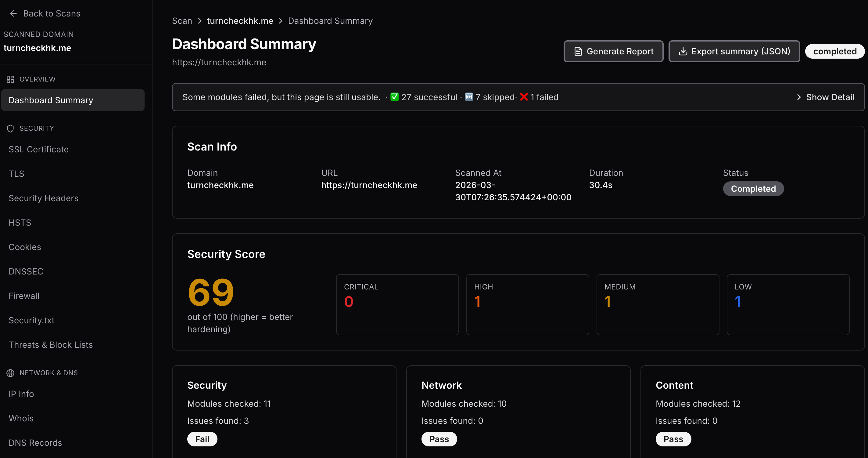Click the Fail badge under Security
868x458 pixels.
pos(202,439)
